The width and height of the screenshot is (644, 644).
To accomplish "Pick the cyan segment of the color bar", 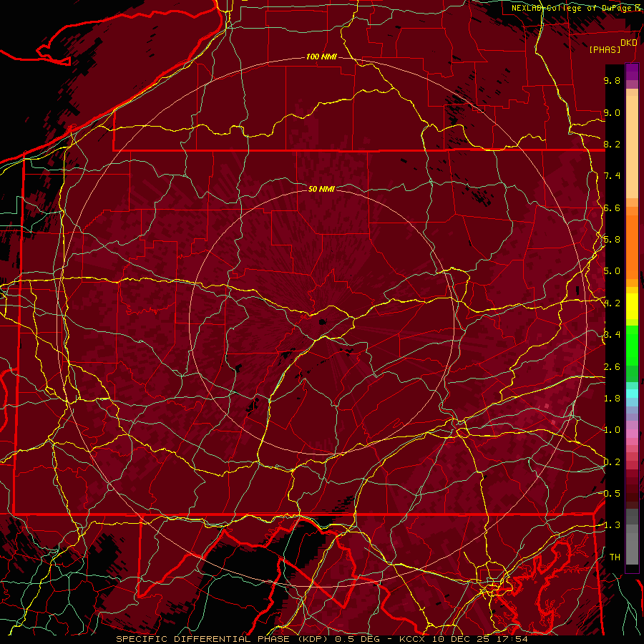I will 632,394.
